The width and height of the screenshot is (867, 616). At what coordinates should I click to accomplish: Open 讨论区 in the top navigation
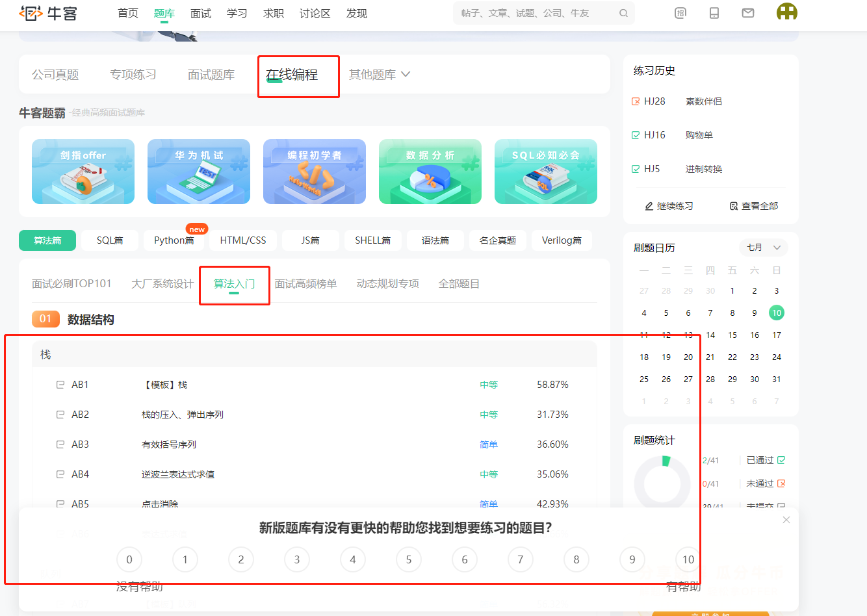tap(315, 13)
